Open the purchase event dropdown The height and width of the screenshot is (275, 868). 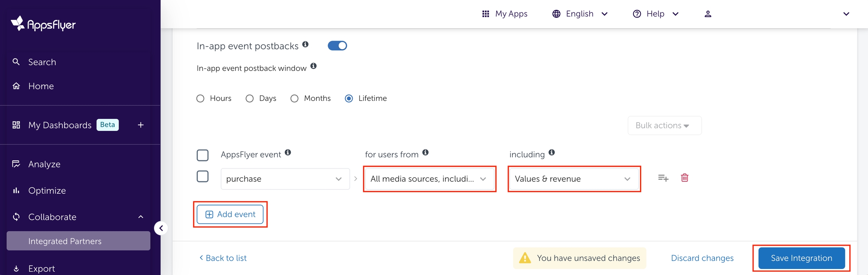pos(285,179)
